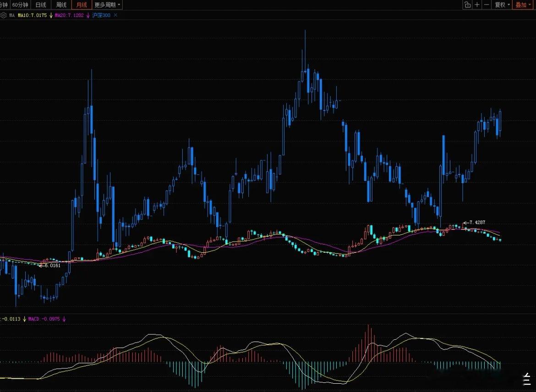Switch to the 周线 weekly tab
This screenshot has width=536, height=392.
61,5
